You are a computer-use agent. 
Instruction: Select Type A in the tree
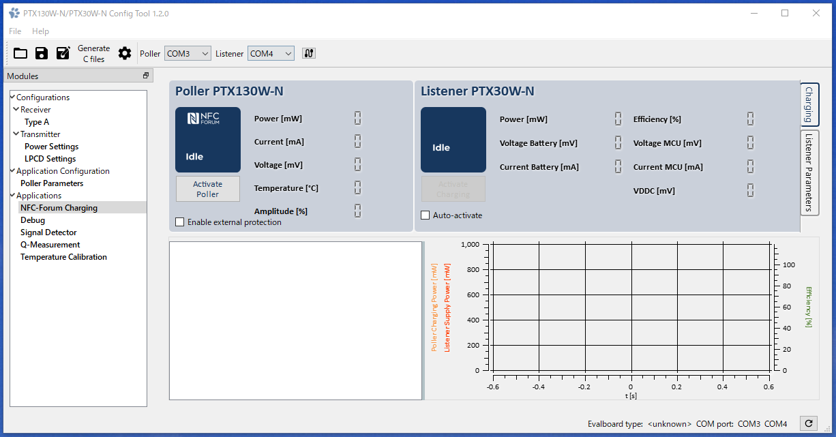pos(37,122)
